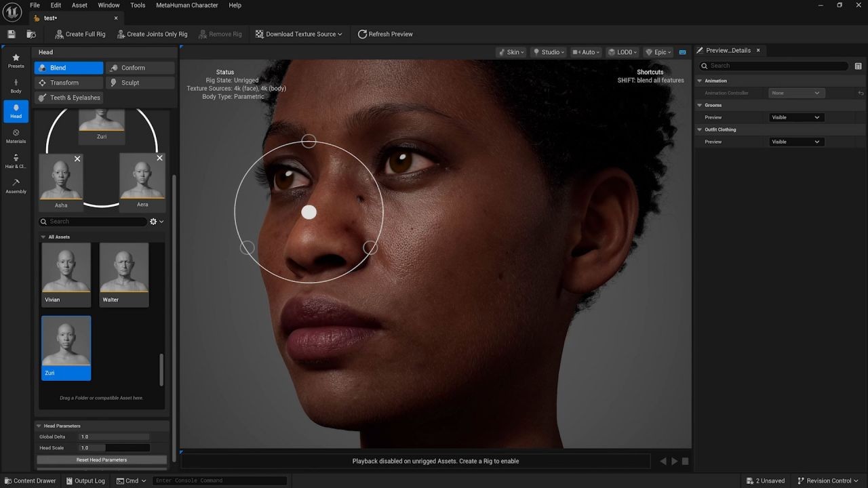Click Reset Head Parameters button
This screenshot has height=488, width=868.
(102, 460)
